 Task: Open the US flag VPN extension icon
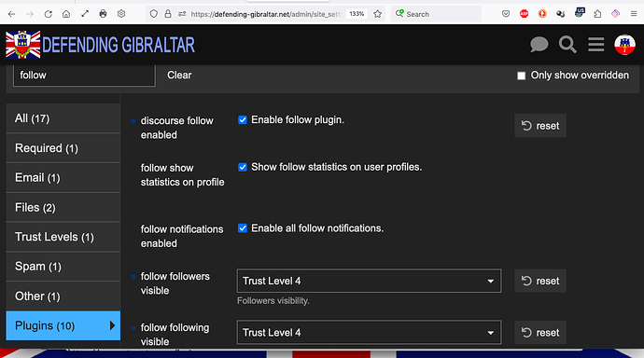(x=580, y=13)
